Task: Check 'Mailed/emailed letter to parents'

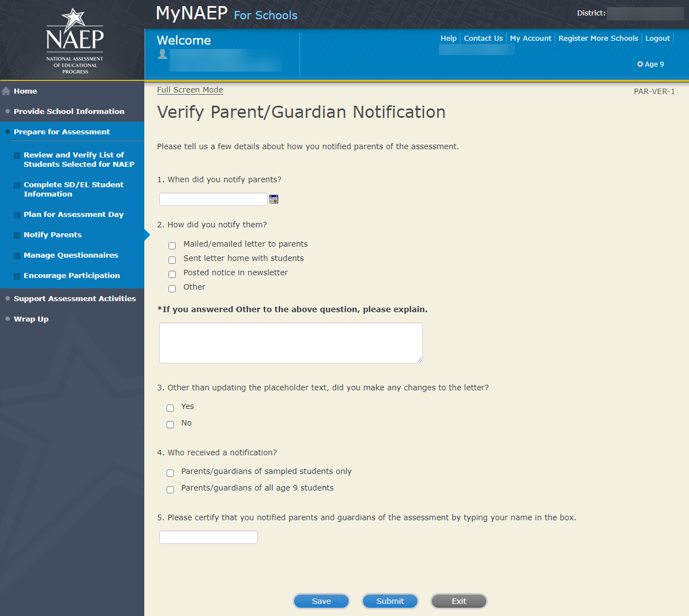Action: [172, 246]
